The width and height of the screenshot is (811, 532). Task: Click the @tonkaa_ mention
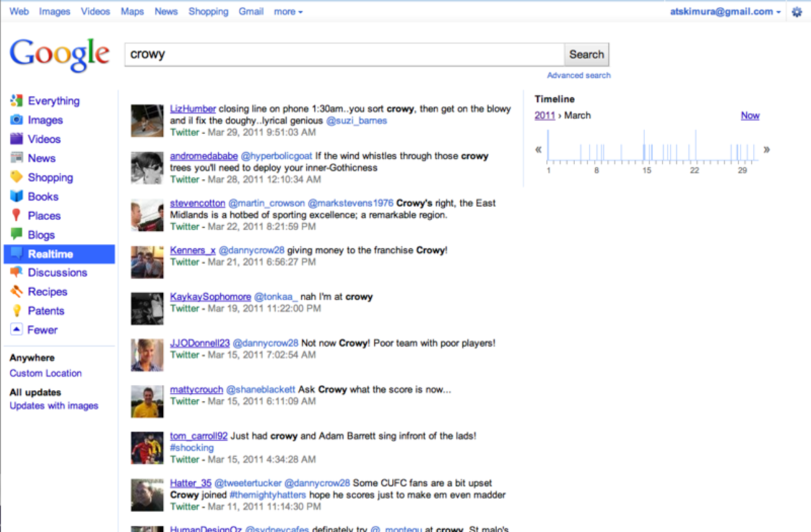[276, 297]
